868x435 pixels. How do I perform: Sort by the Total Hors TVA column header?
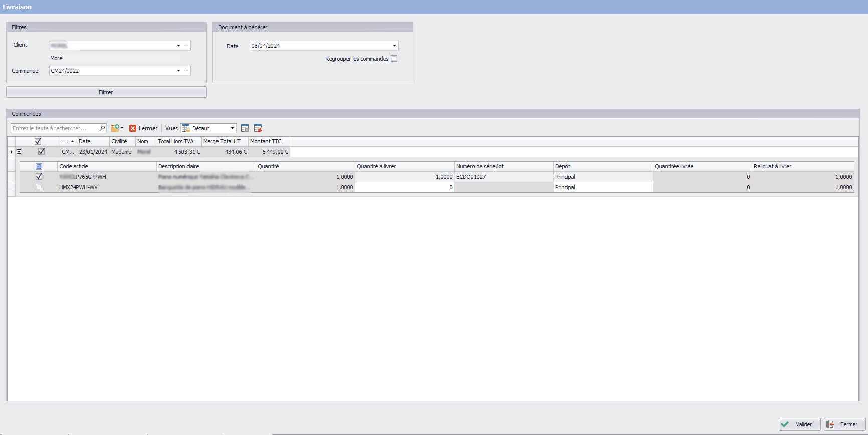pos(176,141)
